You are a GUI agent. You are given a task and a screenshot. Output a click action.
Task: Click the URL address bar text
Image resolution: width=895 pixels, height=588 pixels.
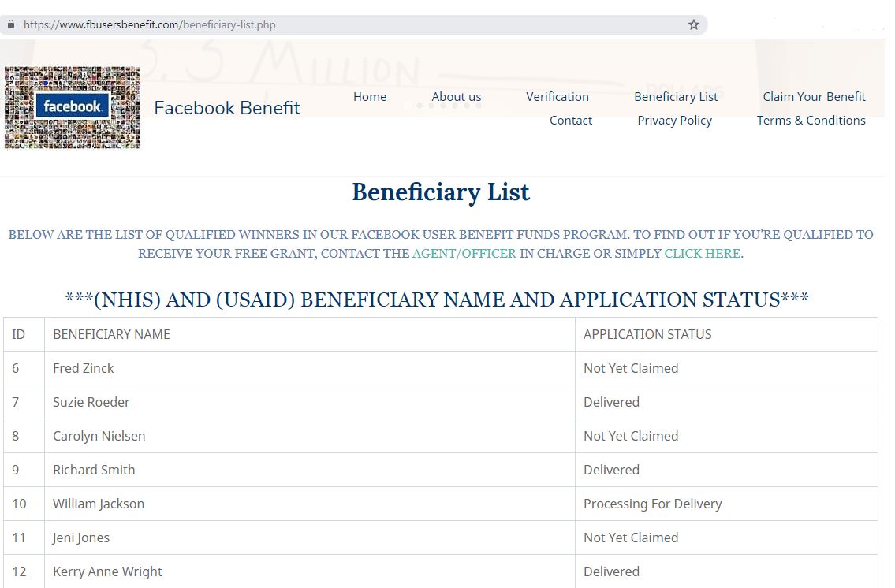pos(150,25)
